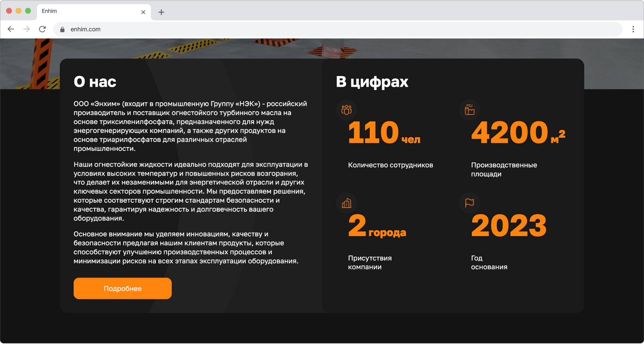Click the О нас heading

95,82
